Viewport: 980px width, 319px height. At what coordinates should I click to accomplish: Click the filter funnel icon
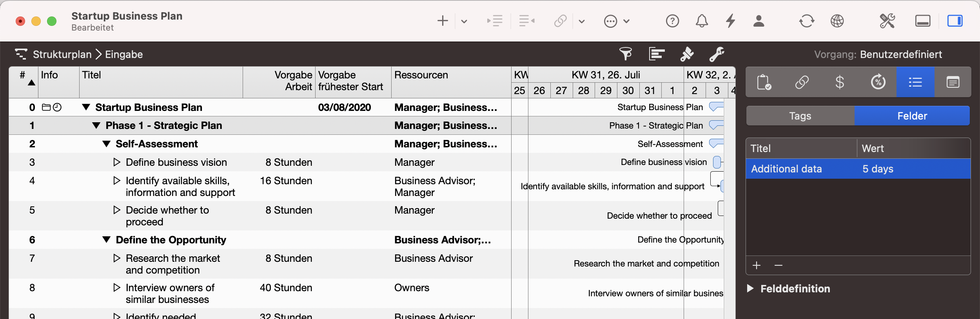click(625, 54)
